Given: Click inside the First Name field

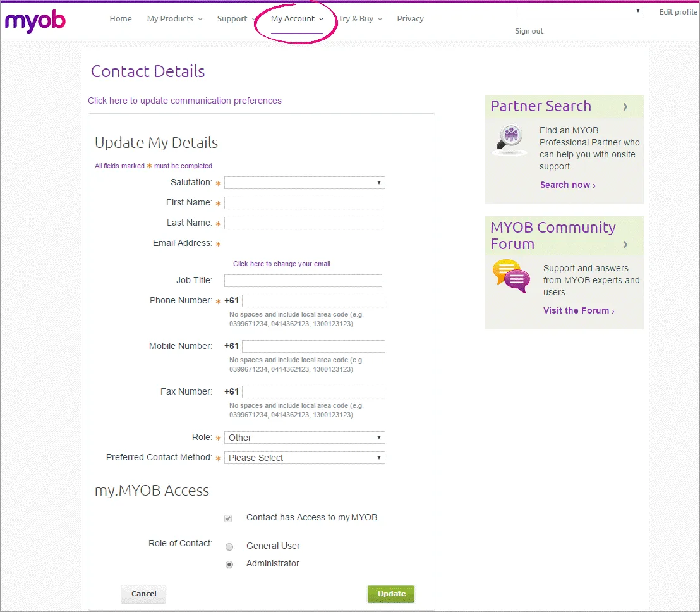Looking at the screenshot, I should pos(303,202).
